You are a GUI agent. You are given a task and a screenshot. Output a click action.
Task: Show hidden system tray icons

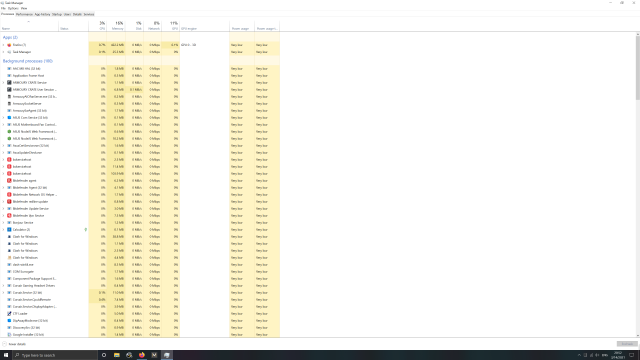tap(579, 355)
